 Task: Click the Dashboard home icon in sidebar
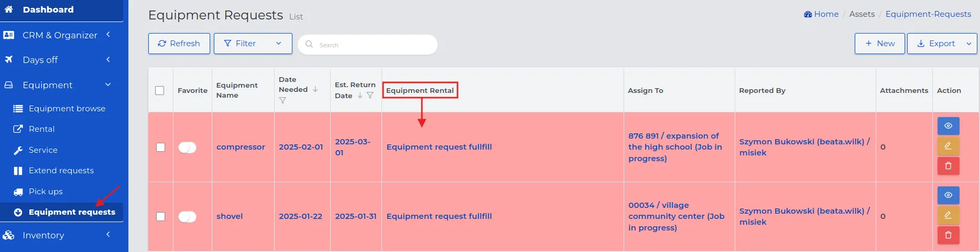(9, 9)
